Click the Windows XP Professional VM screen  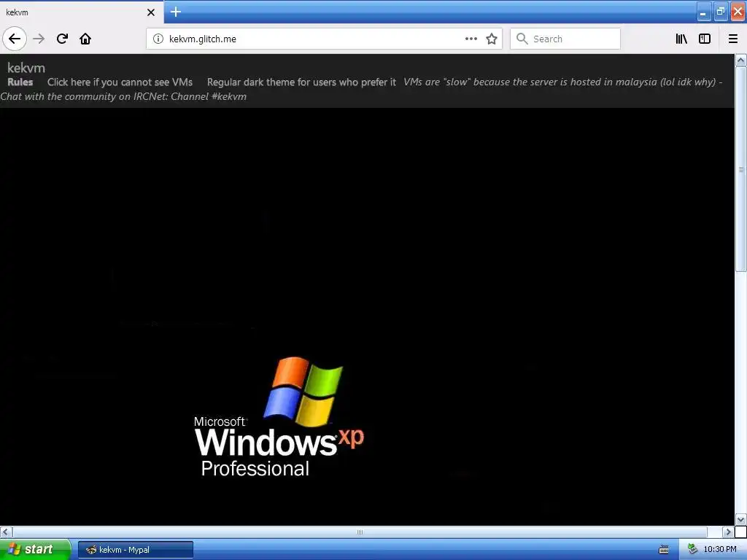tap(367, 316)
